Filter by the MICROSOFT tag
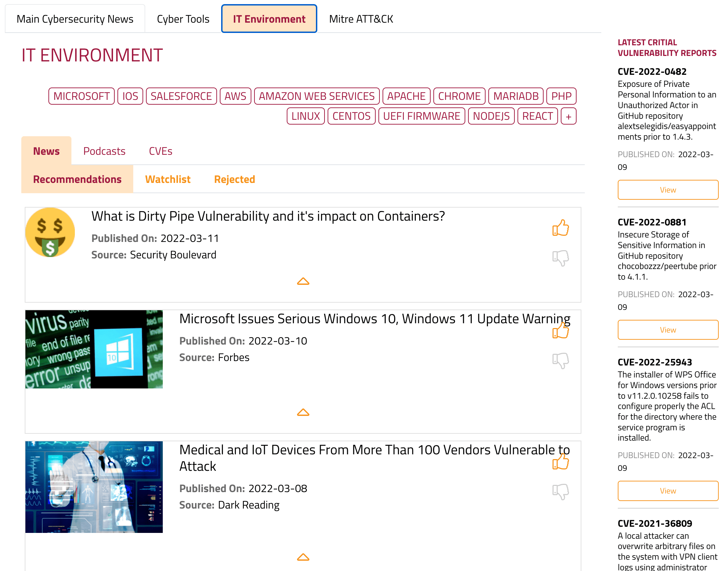The image size is (728, 571). [81, 96]
